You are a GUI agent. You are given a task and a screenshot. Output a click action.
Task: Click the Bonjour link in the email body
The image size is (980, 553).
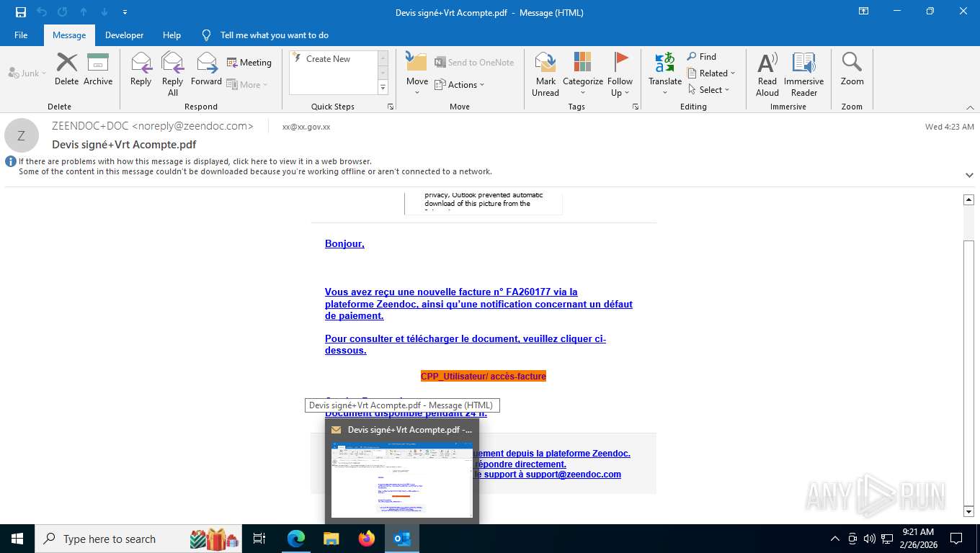coord(344,243)
